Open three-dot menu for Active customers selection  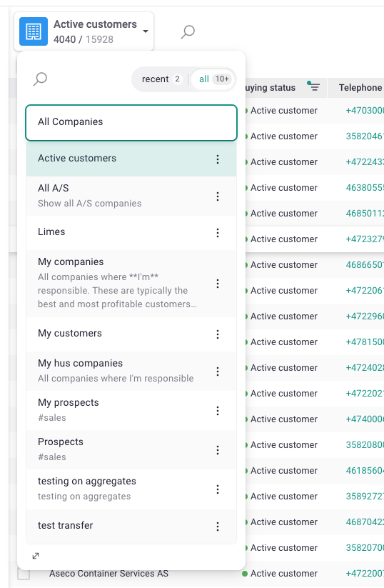pos(218,159)
